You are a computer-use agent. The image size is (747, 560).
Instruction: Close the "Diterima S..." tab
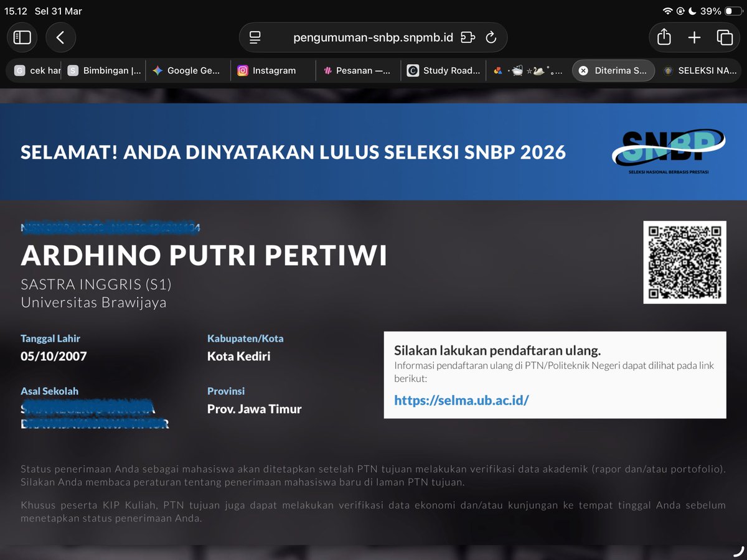pyautogui.click(x=583, y=71)
